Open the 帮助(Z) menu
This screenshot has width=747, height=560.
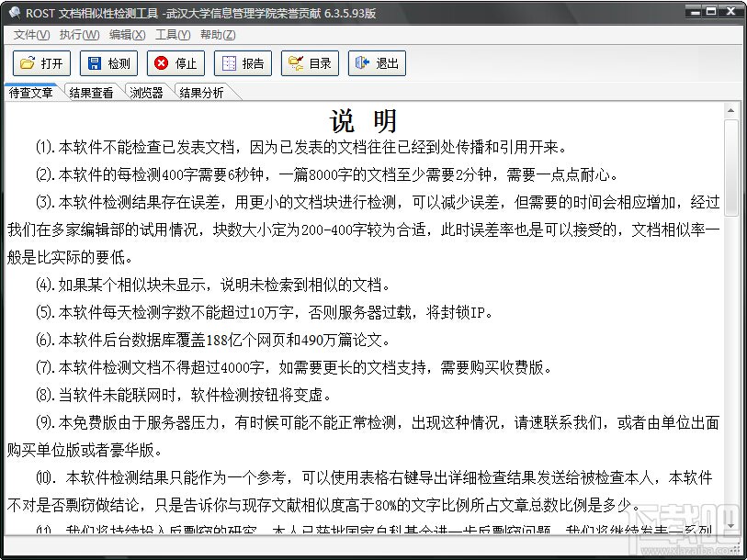coord(218,35)
